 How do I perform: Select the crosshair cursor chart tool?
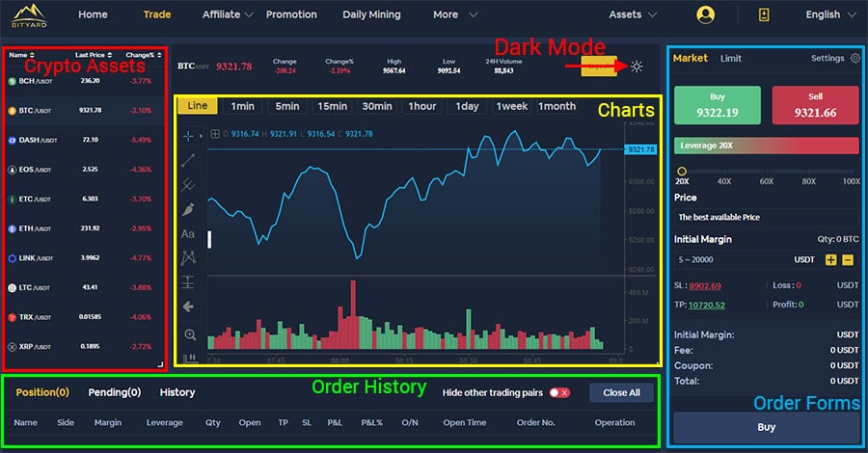click(x=188, y=137)
